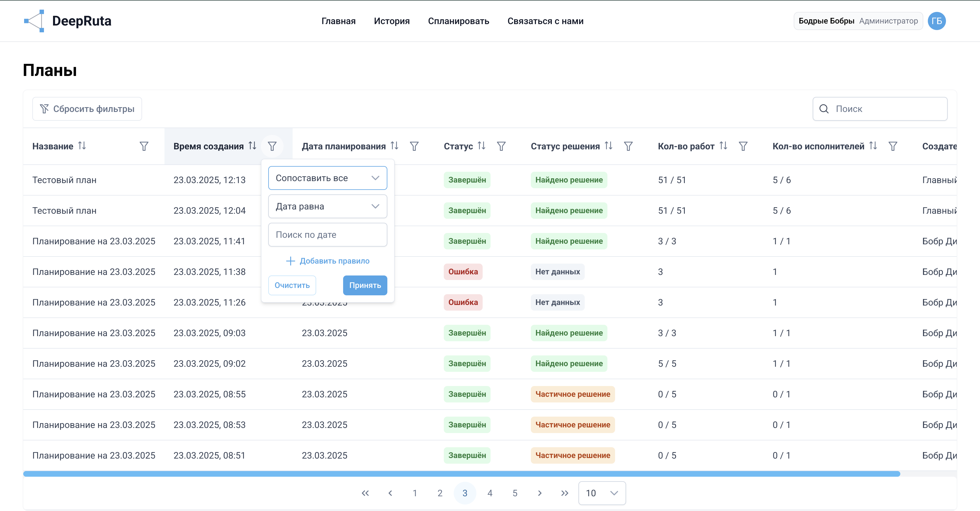Click the Бодрые Бобры Администратор badge
The image size is (980, 511).
pos(858,21)
